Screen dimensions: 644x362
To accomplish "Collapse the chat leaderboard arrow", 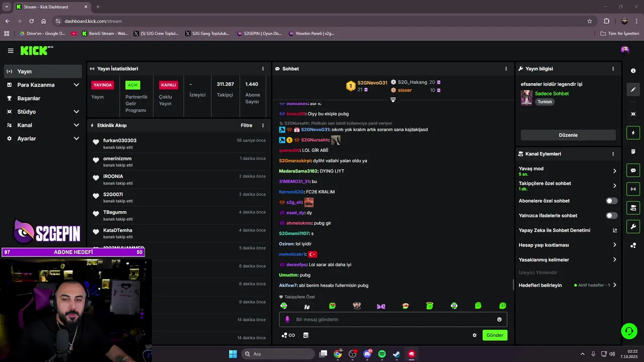I will pos(393,100).
